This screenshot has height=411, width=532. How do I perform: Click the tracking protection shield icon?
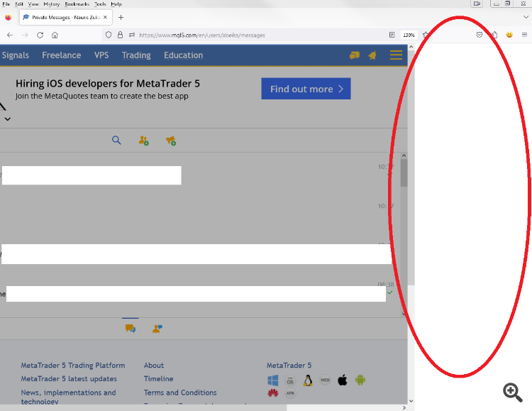point(109,35)
